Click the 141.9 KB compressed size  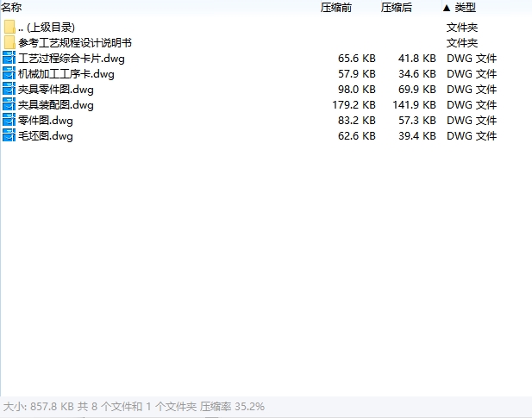point(414,105)
